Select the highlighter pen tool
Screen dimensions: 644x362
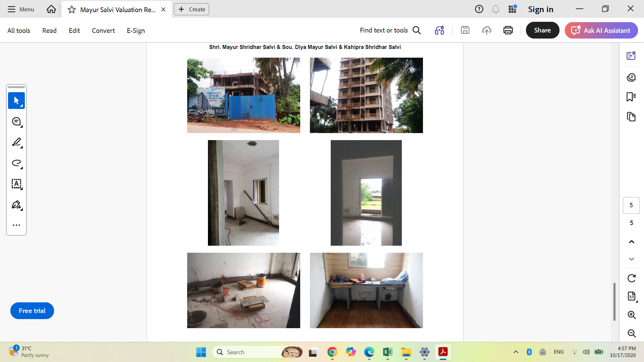[16, 142]
